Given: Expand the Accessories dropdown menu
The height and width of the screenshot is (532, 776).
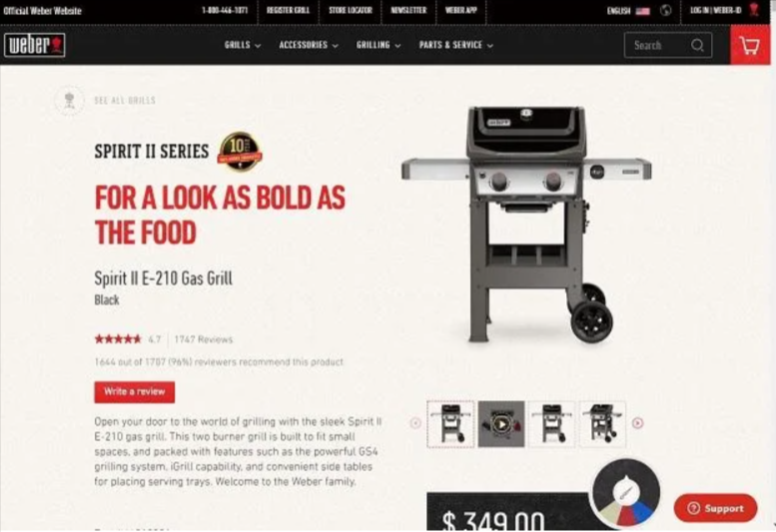Looking at the screenshot, I should point(309,45).
